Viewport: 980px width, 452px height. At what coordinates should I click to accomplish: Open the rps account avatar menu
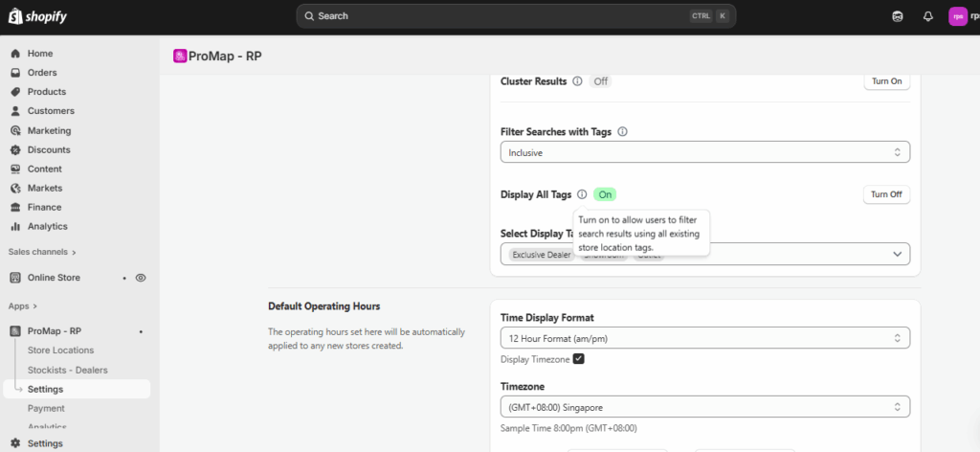coord(957,16)
